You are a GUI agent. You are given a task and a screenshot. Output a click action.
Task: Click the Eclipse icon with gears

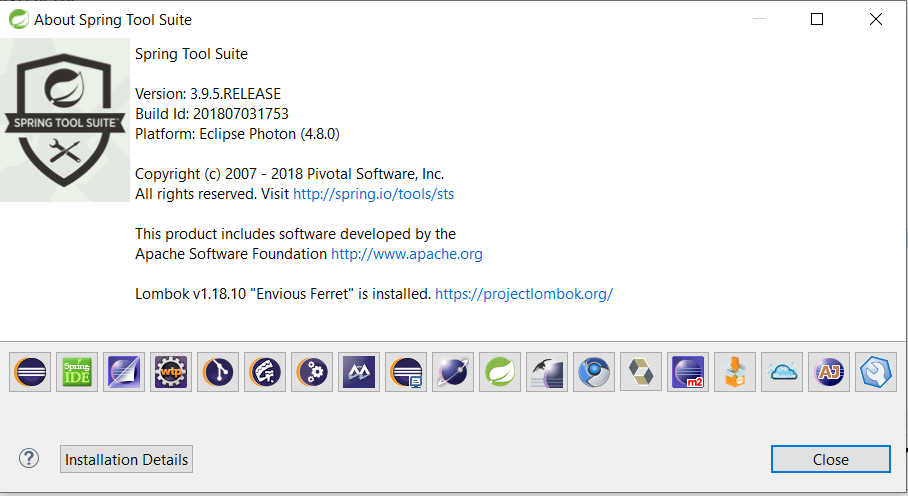coord(312,372)
